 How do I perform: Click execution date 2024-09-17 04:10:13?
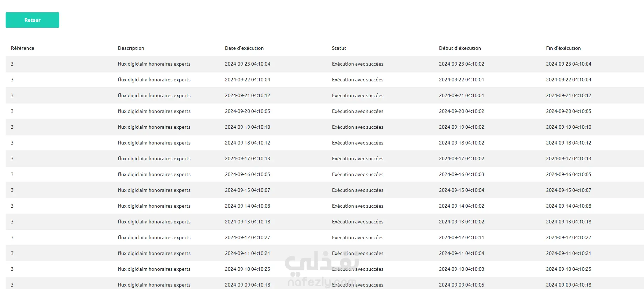(x=247, y=159)
